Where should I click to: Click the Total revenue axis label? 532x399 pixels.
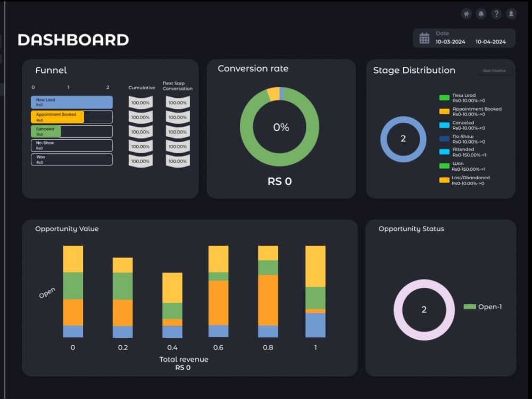(184, 359)
